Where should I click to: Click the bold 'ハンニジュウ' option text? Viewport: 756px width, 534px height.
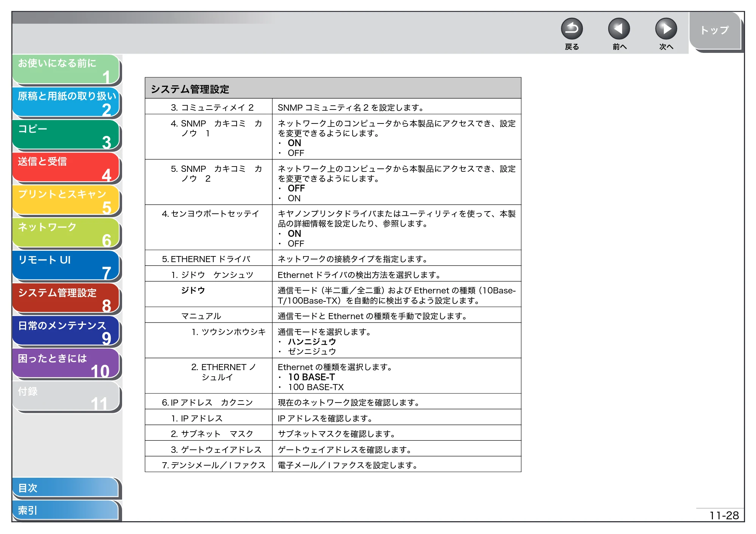click(312, 342)
